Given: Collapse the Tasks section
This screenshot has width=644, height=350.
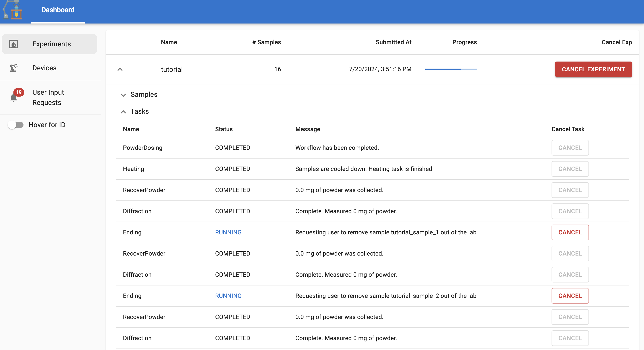Looking at the screenshot, I should [123, 112].
